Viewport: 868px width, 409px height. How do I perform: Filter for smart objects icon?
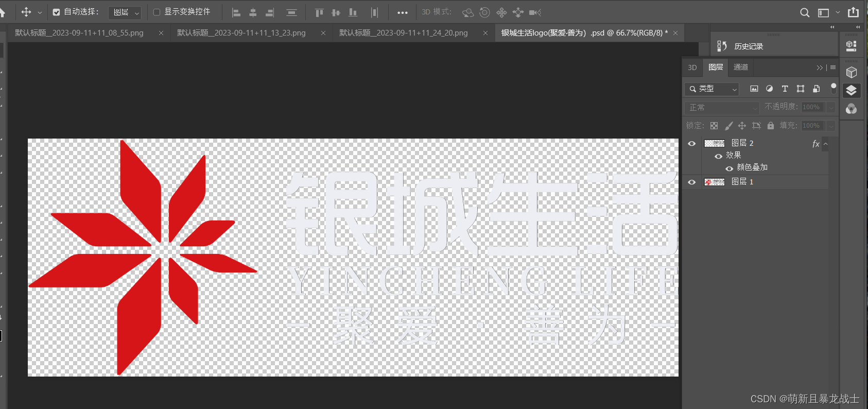pos(816,89)
